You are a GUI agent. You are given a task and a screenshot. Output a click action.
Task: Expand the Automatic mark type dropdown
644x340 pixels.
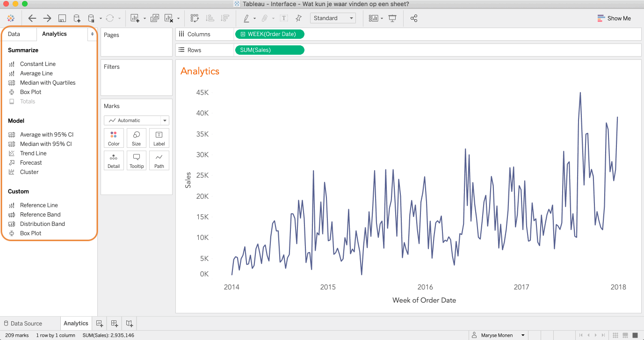165,121
